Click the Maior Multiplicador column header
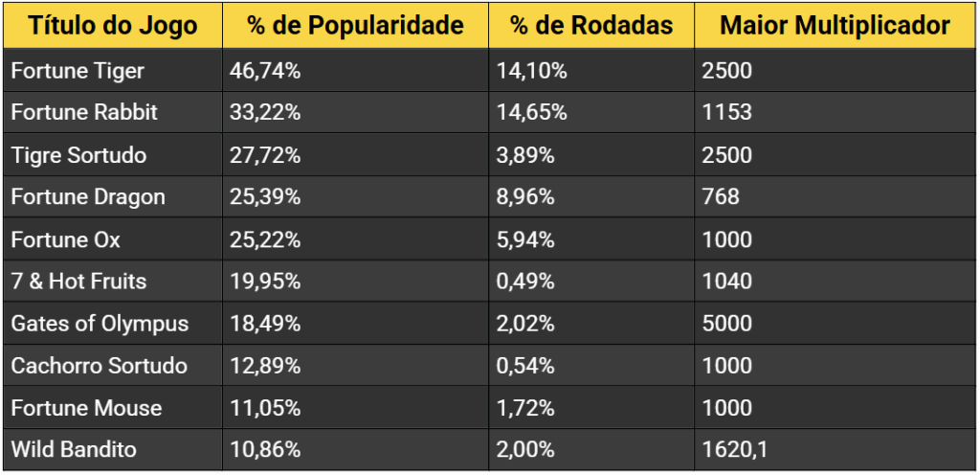The width and height of the screenshot is (980, 475). tap(835, 26)
